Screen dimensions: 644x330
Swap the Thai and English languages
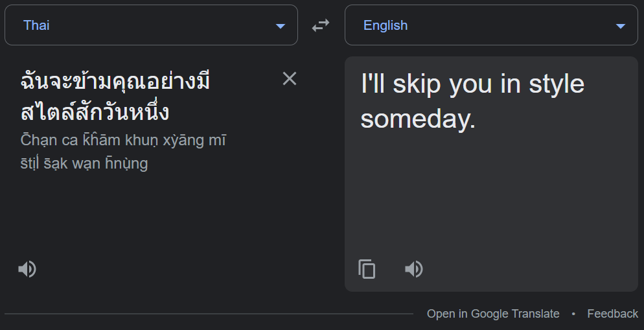pyautogui.click(x=321, y=25)
